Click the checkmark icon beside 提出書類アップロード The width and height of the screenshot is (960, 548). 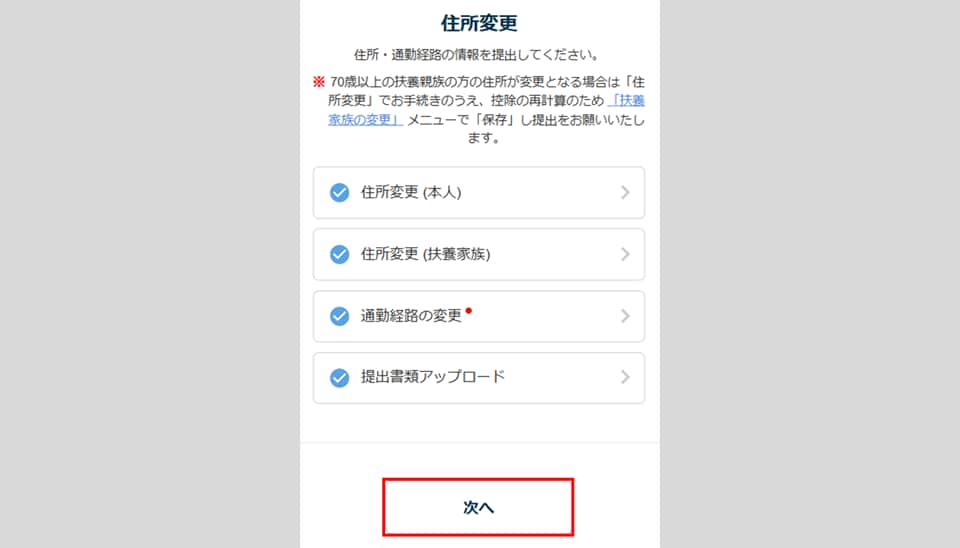point(339,378)
